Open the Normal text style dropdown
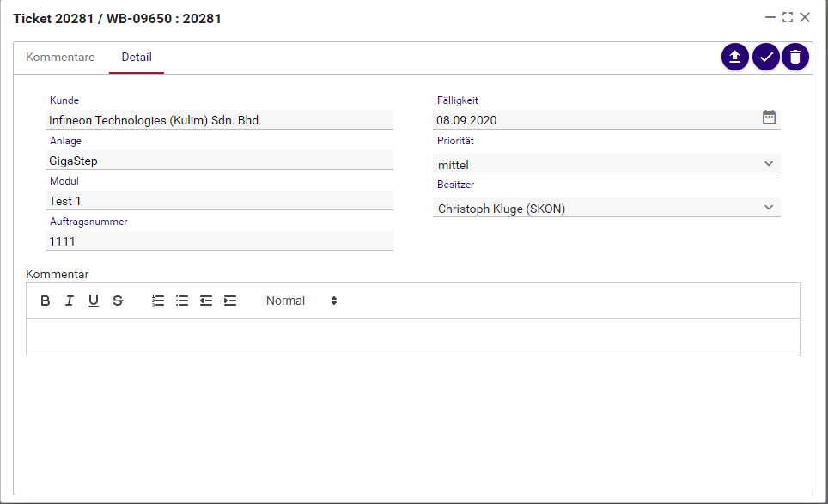 coord(301,301)
